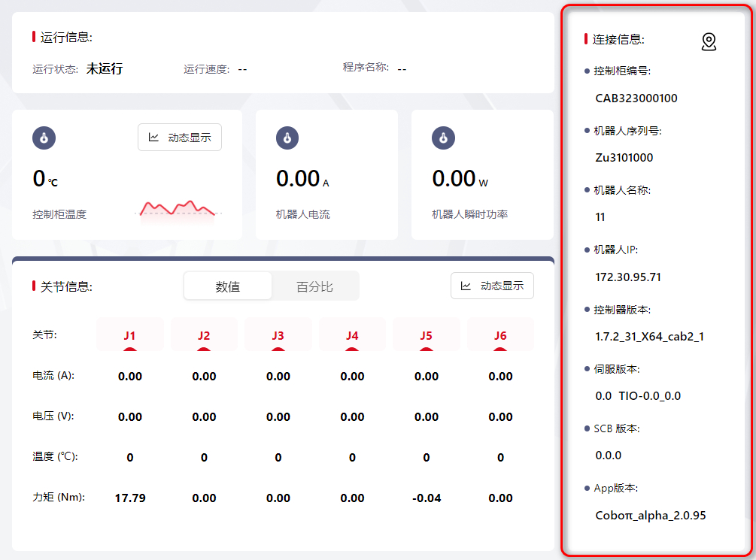Select the J6 joint indicator

[x=500, y=335]
